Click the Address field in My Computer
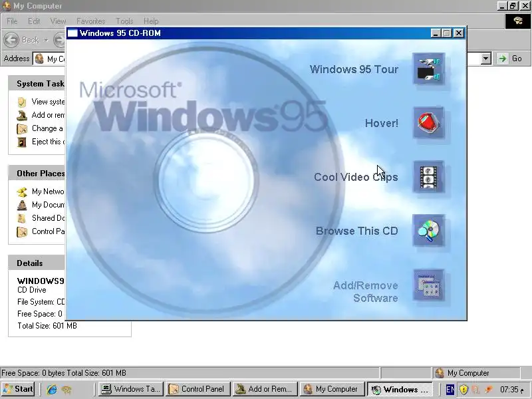532x399 pixels. [261, 59]
